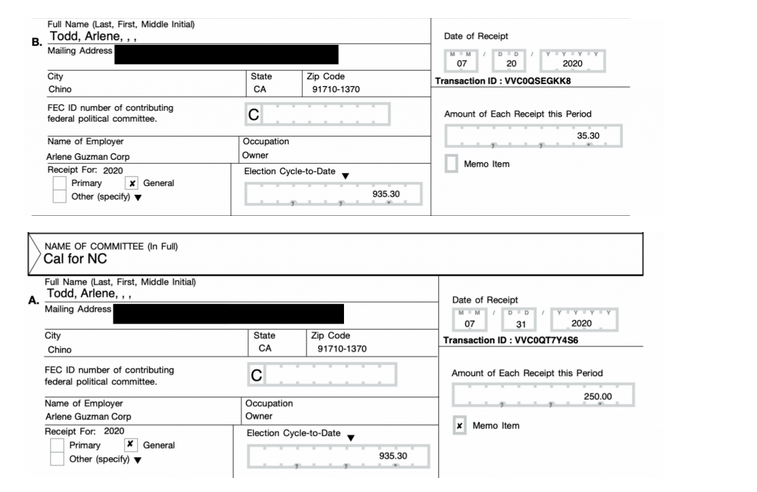This screenshot has width=757, height=492.
Task: Click the Receipt For: 2020 label in section A
Action: (84, 431)
